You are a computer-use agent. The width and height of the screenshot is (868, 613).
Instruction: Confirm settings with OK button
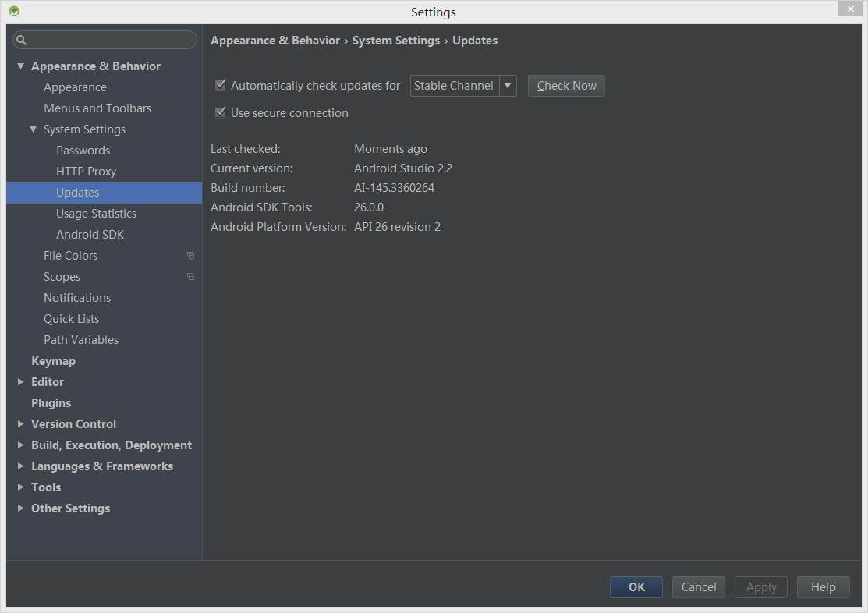(x=636, y=587)
